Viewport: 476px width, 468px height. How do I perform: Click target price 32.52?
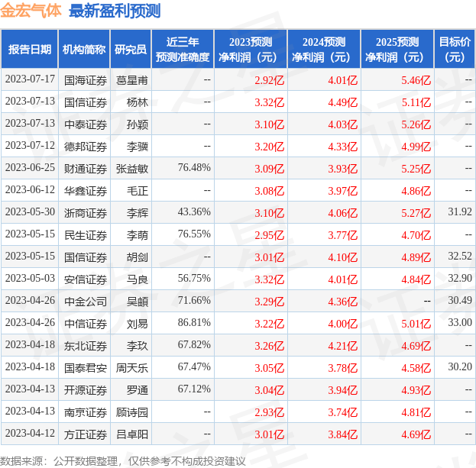pos(460,257)
